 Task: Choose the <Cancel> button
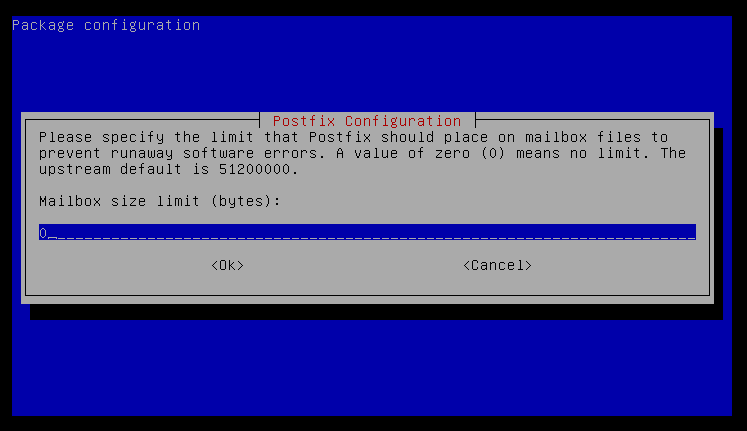pyautogui.click(x=497, y=265)
